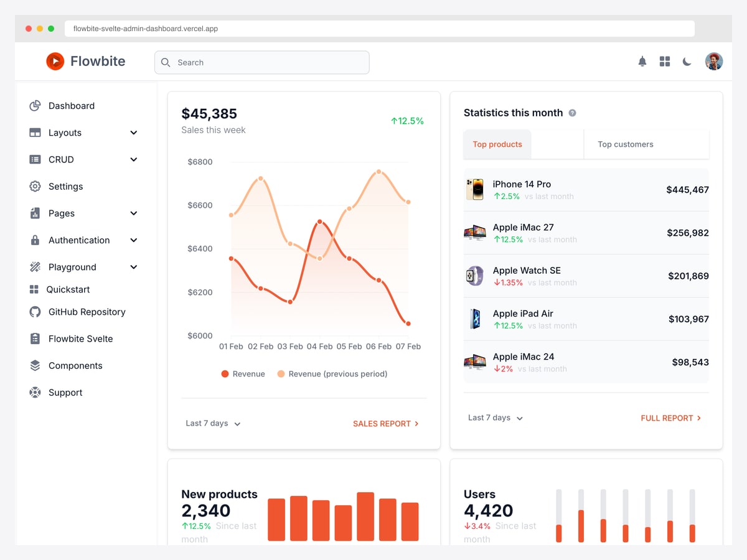Switch to Top customers tab
Screen dimensions: 747x560
626,144
